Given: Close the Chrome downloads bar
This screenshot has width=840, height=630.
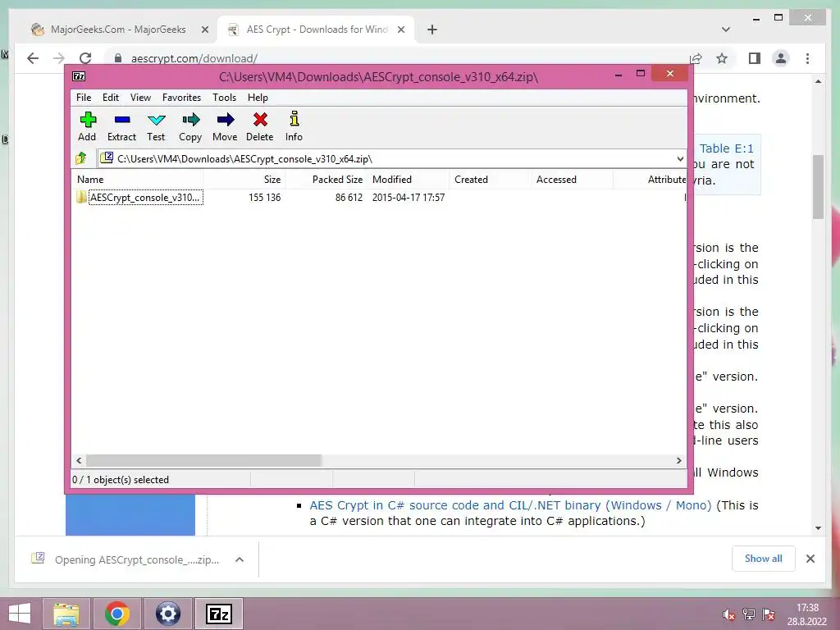Looking at the screenshot, I should click(x=810, y=559).
